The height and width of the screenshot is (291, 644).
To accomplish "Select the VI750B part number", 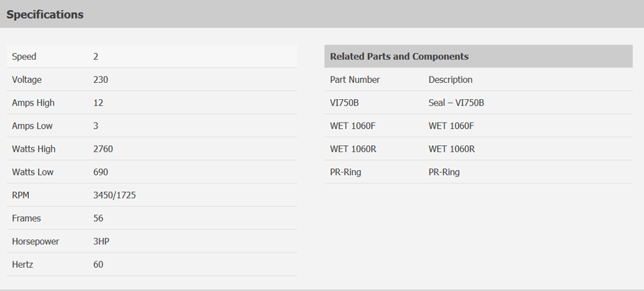I will pos(344,103).
